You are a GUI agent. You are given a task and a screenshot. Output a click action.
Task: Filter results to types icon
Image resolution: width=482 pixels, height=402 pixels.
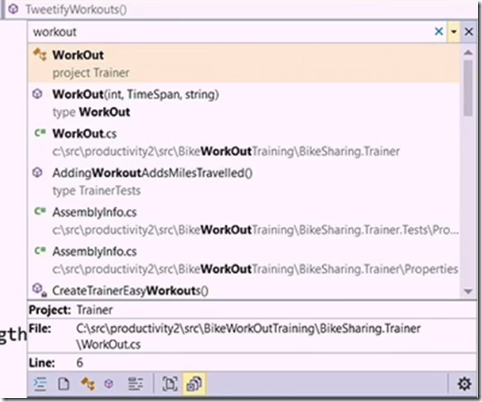(87, 385)
